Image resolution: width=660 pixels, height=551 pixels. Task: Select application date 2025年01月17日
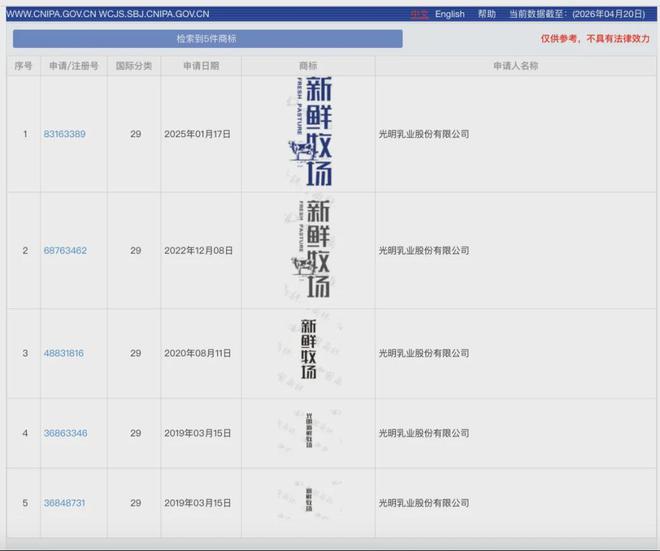(x=197, y=134)
